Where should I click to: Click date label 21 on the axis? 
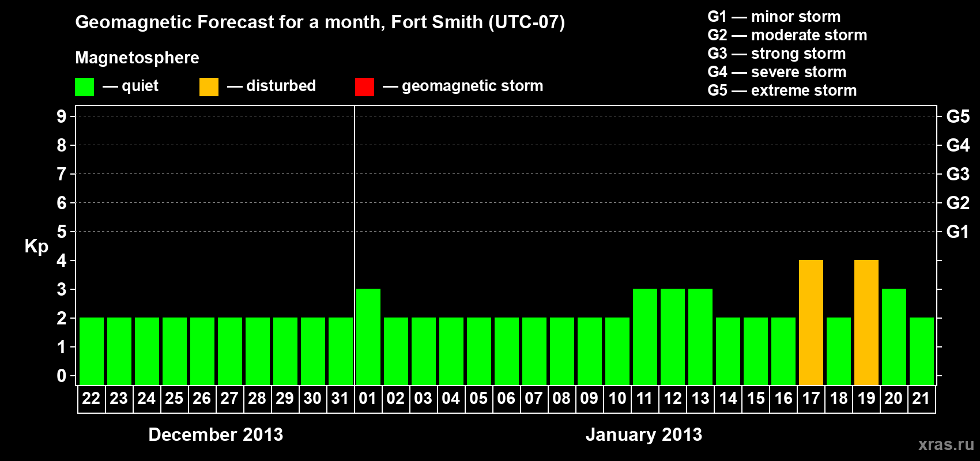point(921,398)
